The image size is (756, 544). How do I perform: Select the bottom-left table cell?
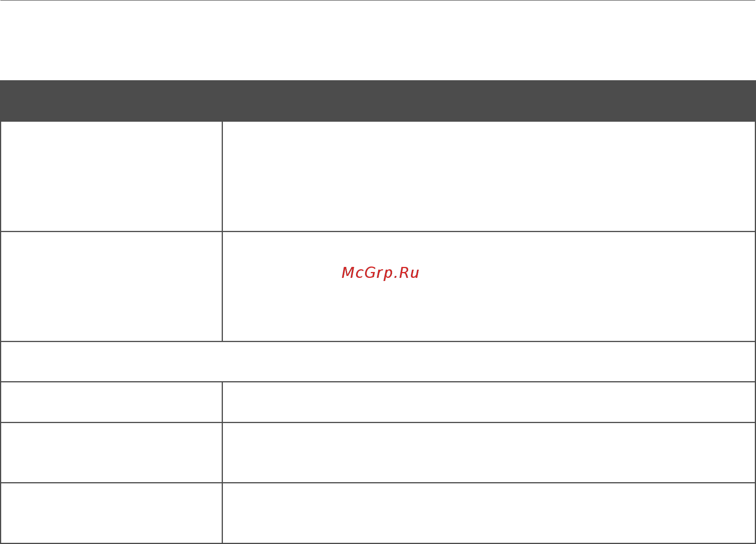[111, 513]
